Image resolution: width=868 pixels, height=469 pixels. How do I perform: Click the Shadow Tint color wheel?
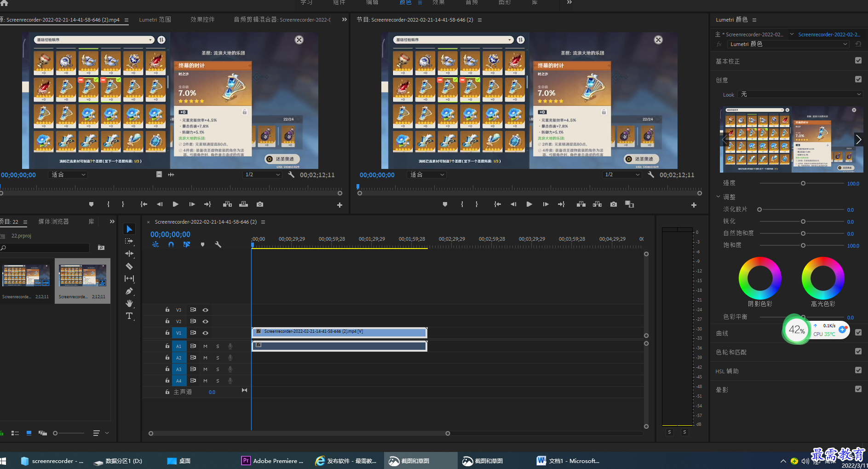pos(760,278)
